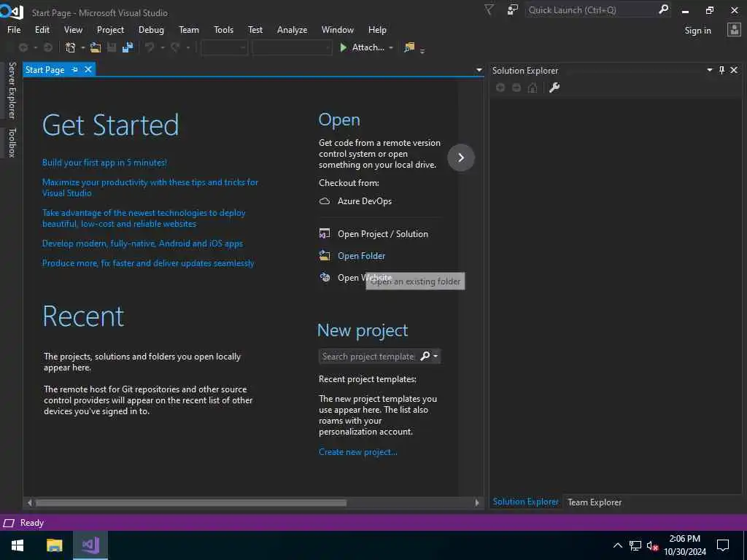The height and width of the screenshot is (560, 747).
Task: Open the Toolbox side tab
Action: pos(12,143)
